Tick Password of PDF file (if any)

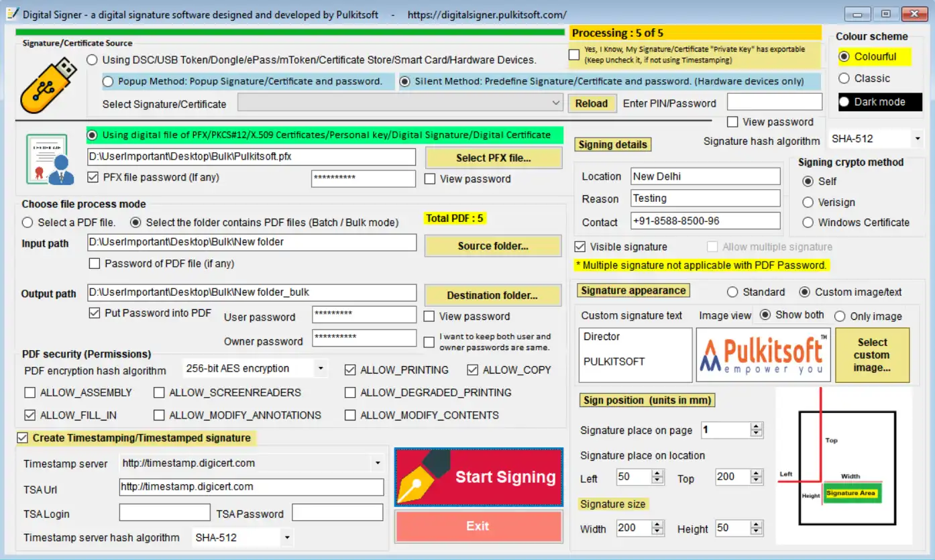tap(95, 264)
